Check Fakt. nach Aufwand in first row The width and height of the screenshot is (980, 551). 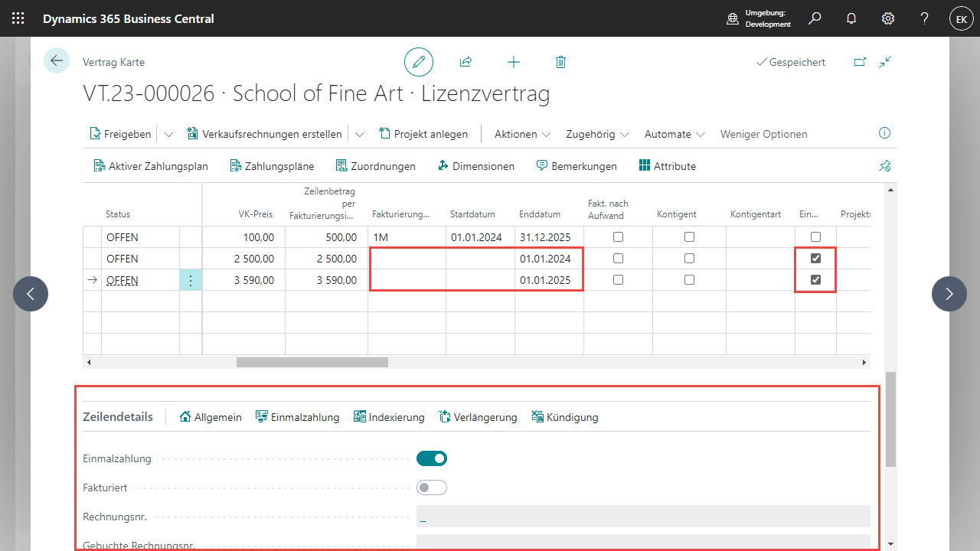coord(618,237)
